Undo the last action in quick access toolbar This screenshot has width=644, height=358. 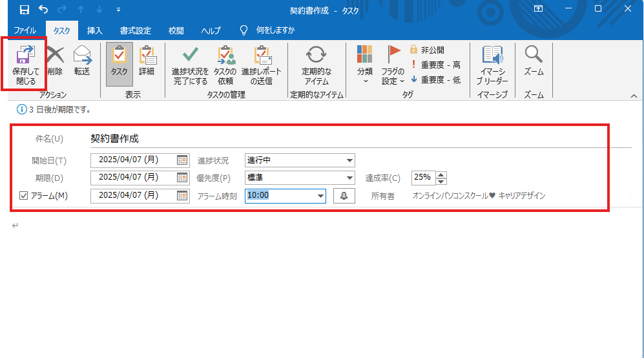tap(43, 9)
